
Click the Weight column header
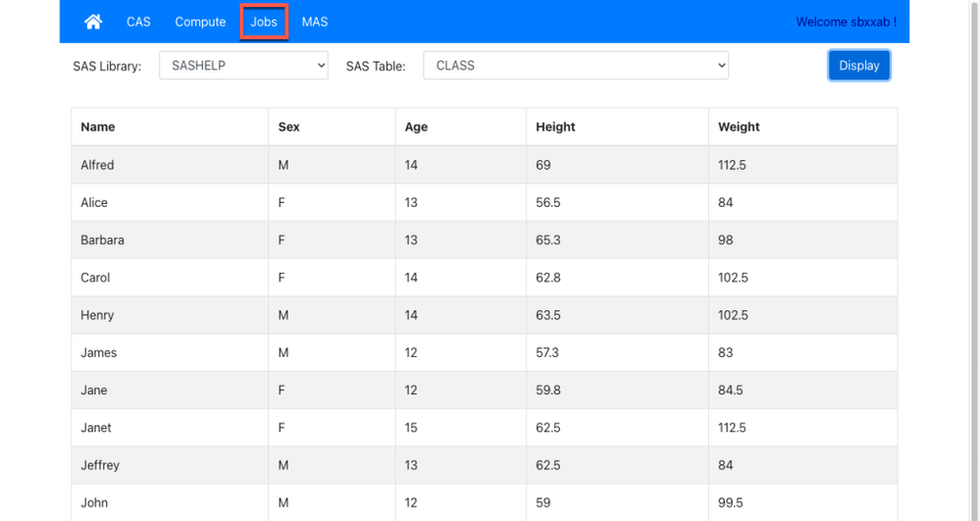coord(739,127)
